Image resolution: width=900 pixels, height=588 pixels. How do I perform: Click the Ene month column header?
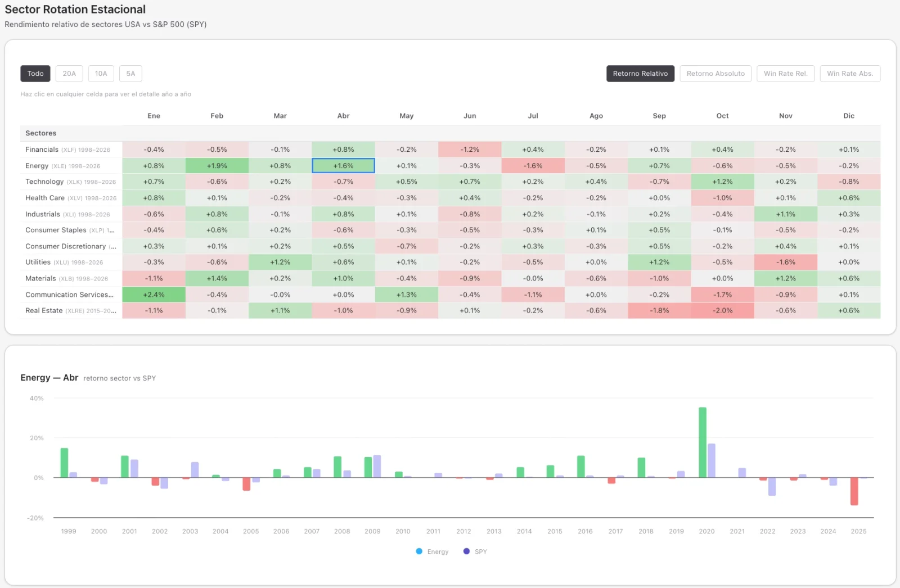(154, 116)
